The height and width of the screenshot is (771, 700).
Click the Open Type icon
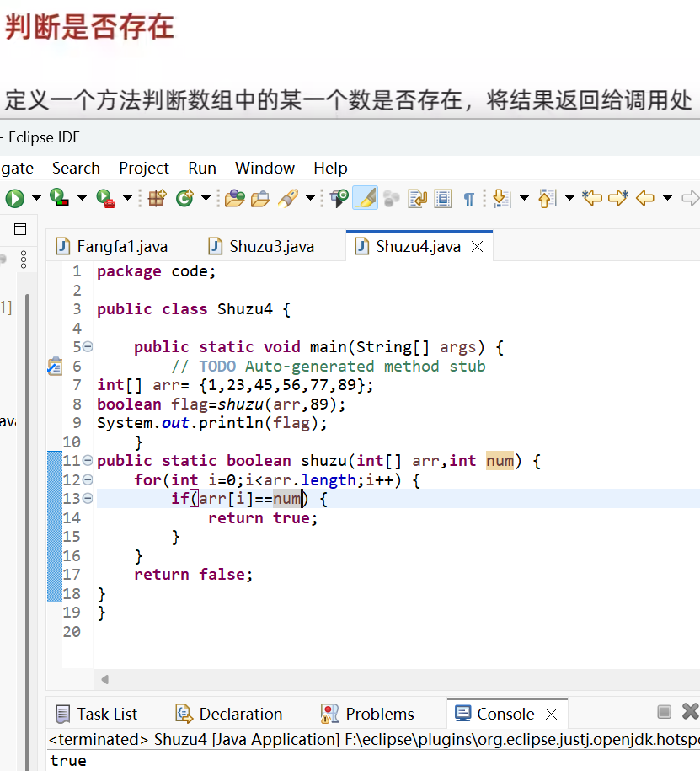click(234, 198)
